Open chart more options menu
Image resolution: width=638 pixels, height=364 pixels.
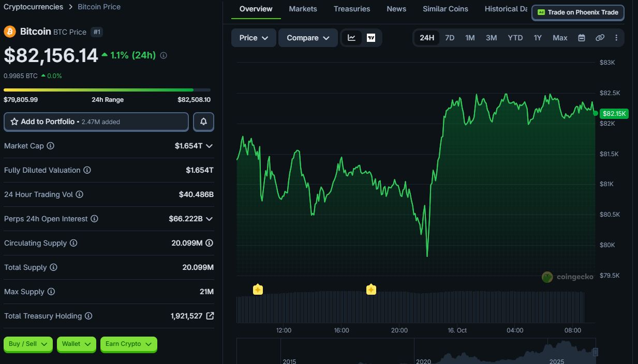tap(616, 38)
